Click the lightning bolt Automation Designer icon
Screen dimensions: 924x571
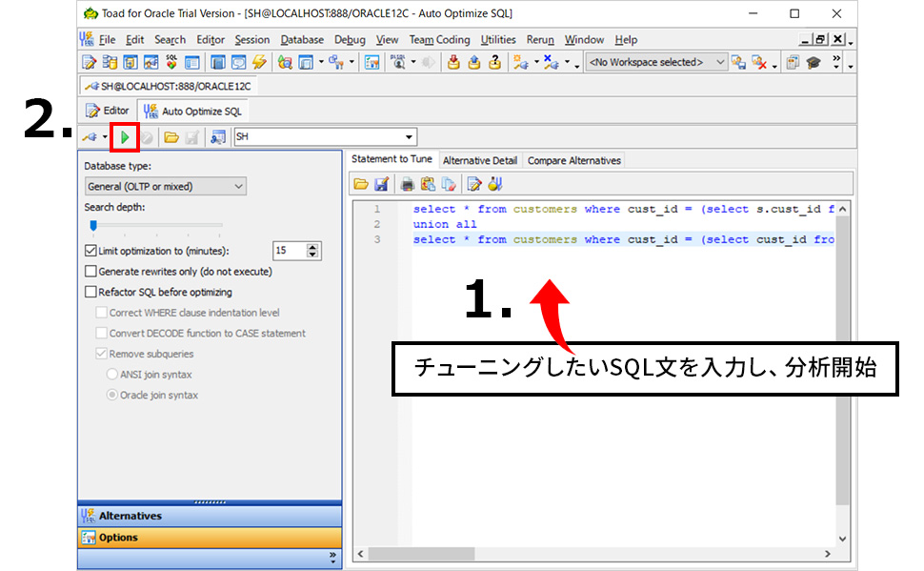pyautogui.click(x=259, y=62)
